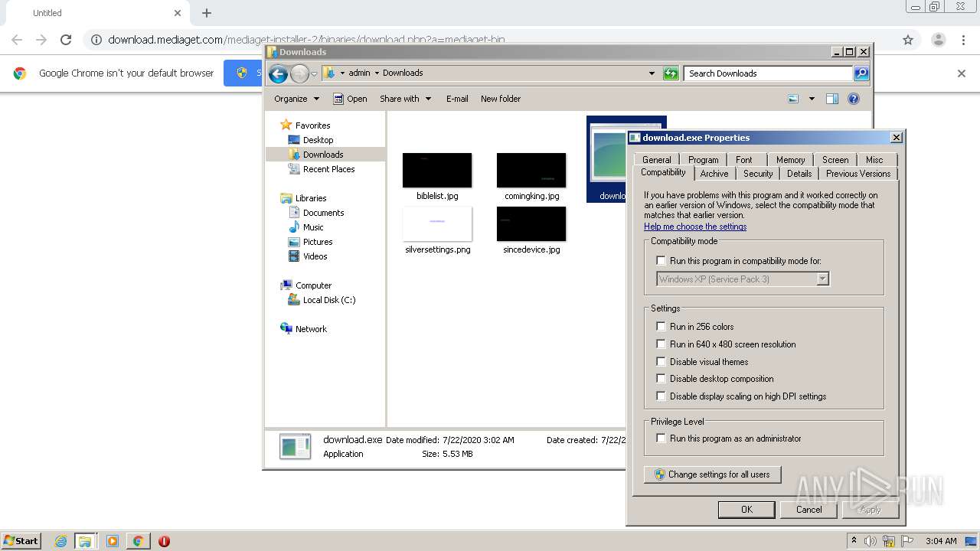Switch to the Memory tab
This screenshot has height=551, width=980.
point(791,160)
